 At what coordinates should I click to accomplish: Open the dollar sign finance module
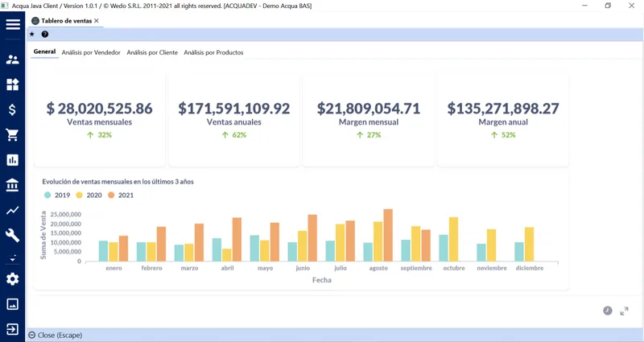pyautogui.click(x=13, y=109)
